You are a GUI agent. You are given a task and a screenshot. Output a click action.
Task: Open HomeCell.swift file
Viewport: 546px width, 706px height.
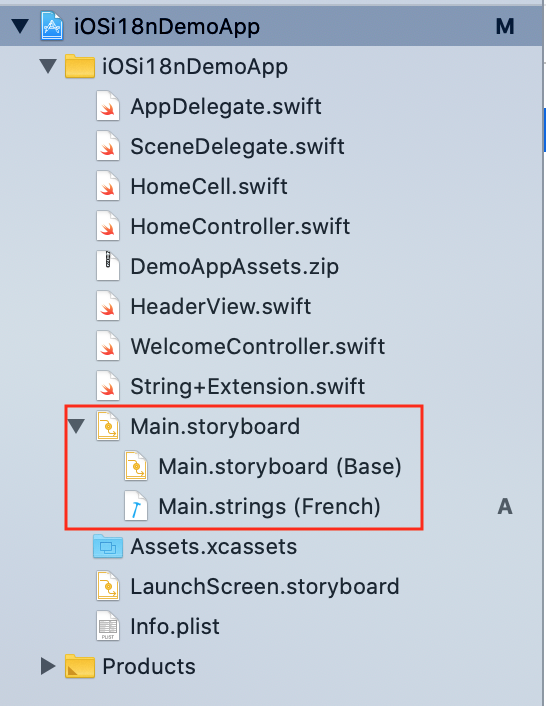[209, 186]
